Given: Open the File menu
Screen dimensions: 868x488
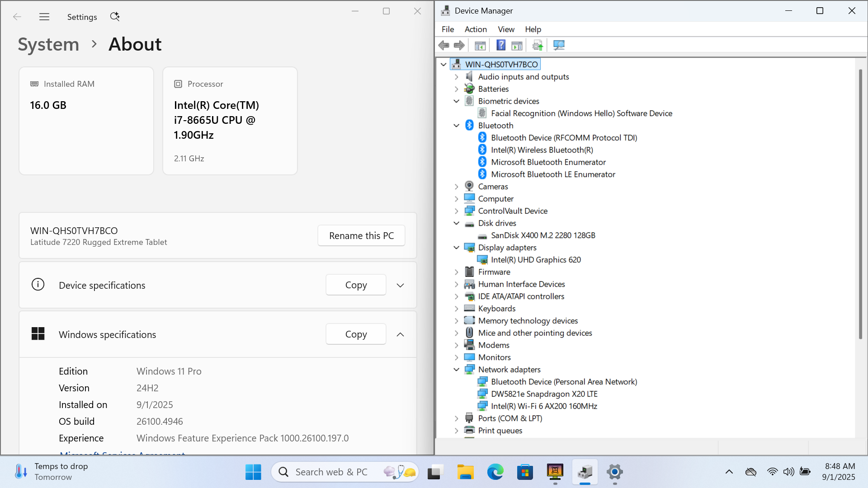Looking at the screenshot, I should point(448,29).
